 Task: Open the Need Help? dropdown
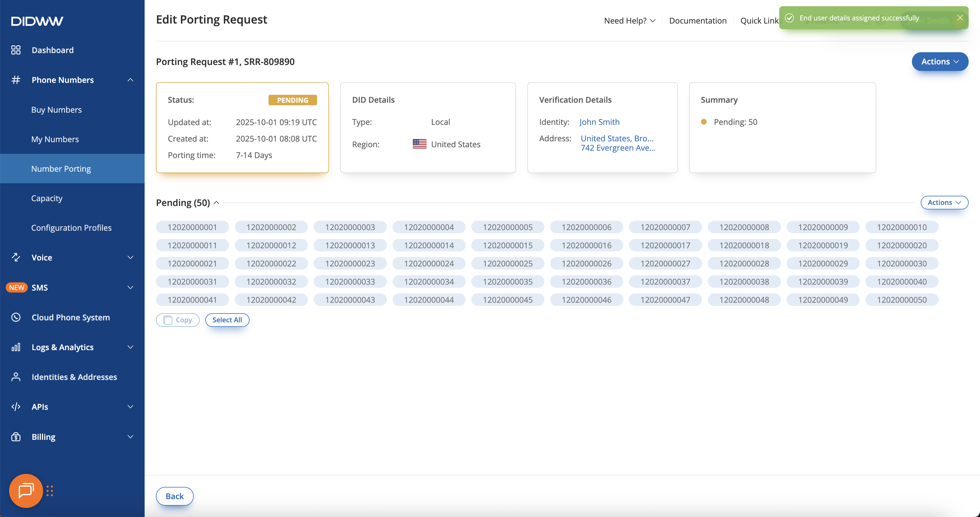tap(630, 20)
